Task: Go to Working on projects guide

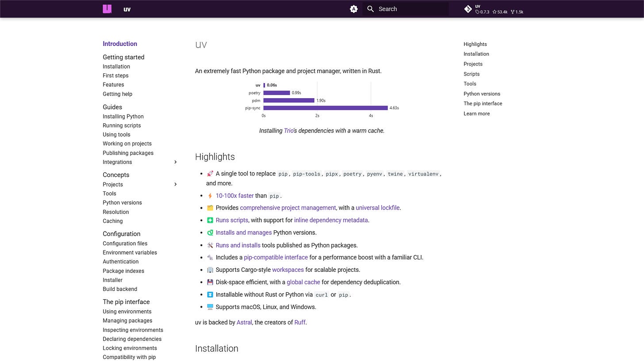Action: pos(127,144)
